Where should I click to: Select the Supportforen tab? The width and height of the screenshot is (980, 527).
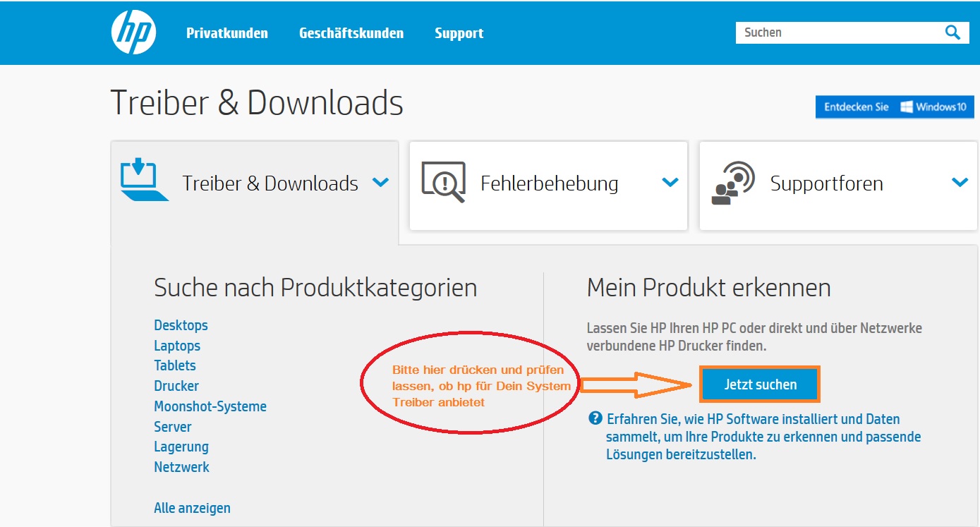(x=838, y=185)
